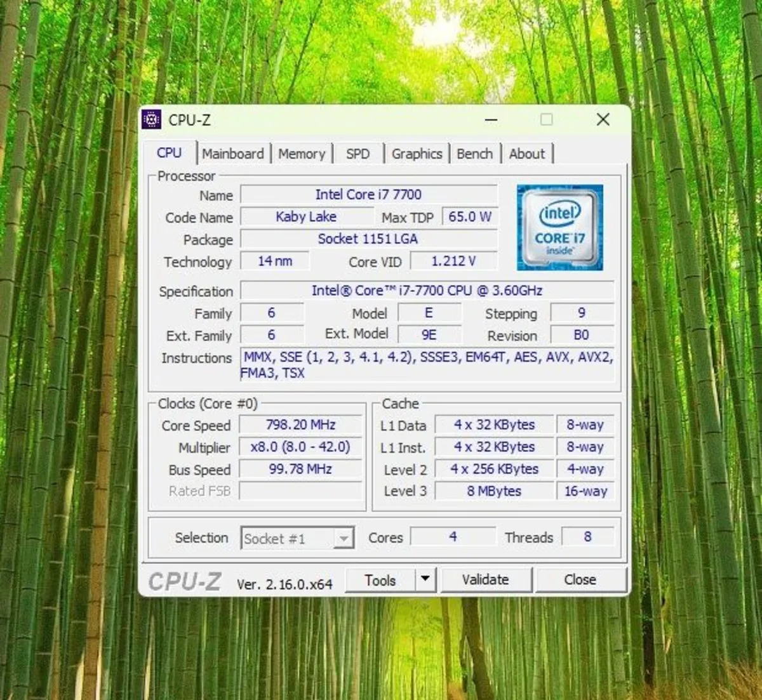The width and height of the screenshot is (762, 700).
Task: Click the CPU-Z app icon in title bar
Action: 152,119
